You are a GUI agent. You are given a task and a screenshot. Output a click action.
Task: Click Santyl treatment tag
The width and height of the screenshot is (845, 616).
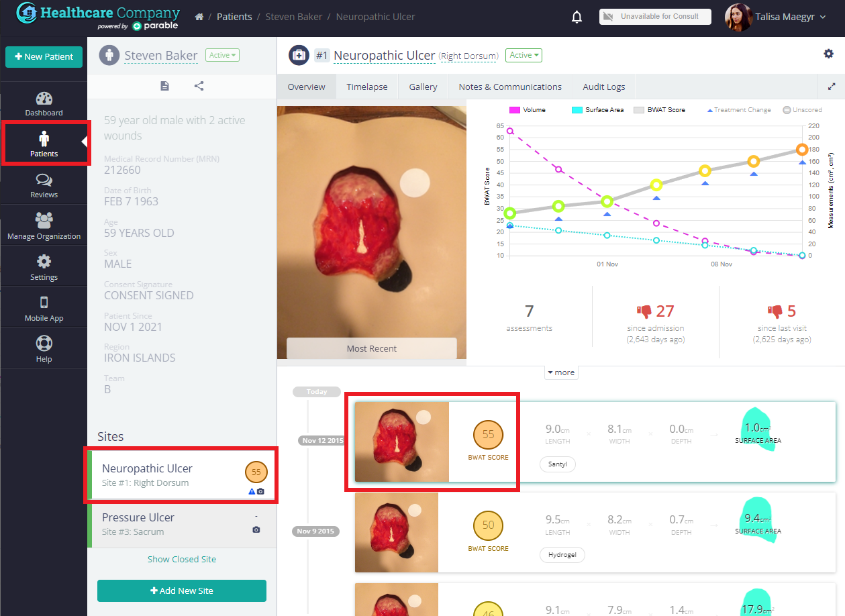[x=558, y=464]
